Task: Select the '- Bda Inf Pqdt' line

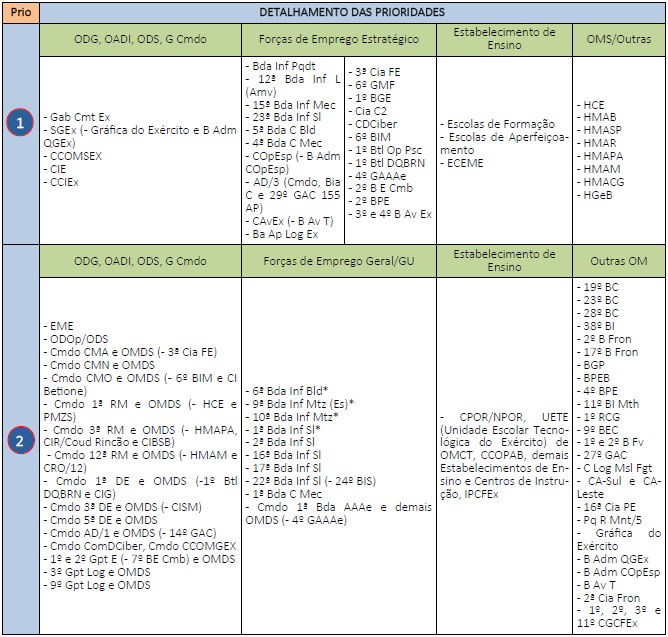Action: (280, 66)
